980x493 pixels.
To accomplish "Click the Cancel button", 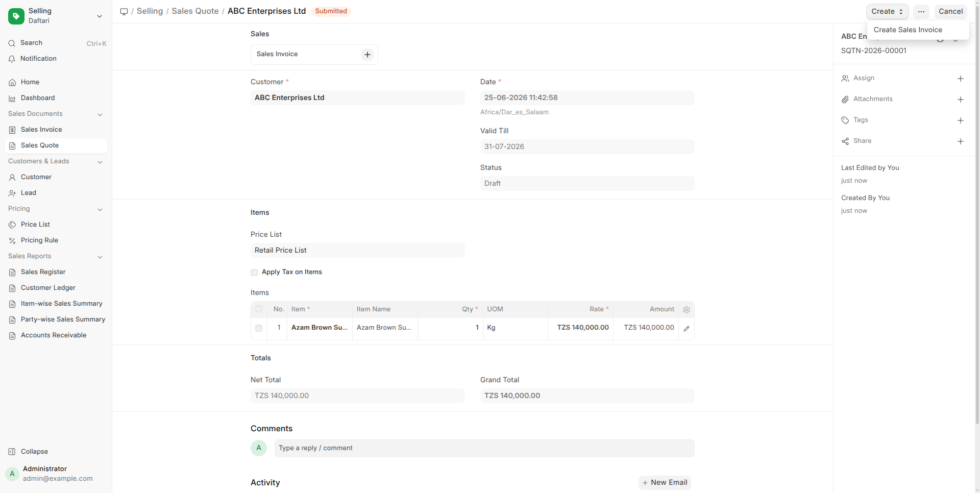I will (x=950, y=11).
